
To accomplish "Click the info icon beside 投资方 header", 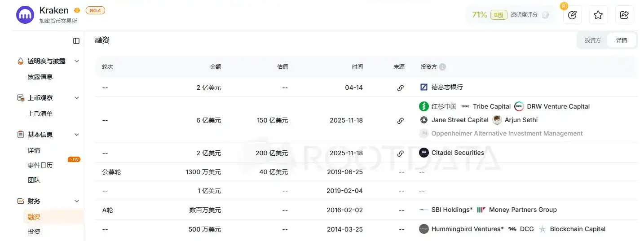I will click(x=442, y=67).
